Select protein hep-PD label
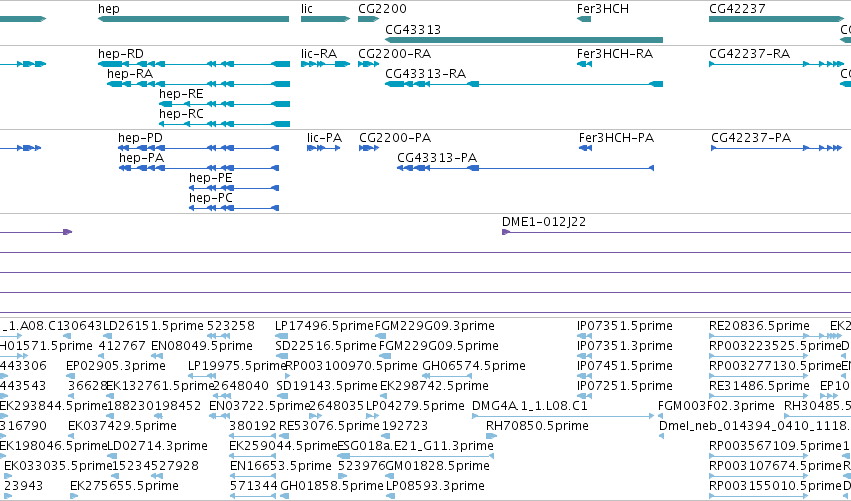Screen dimensions: 851x501 140,138
